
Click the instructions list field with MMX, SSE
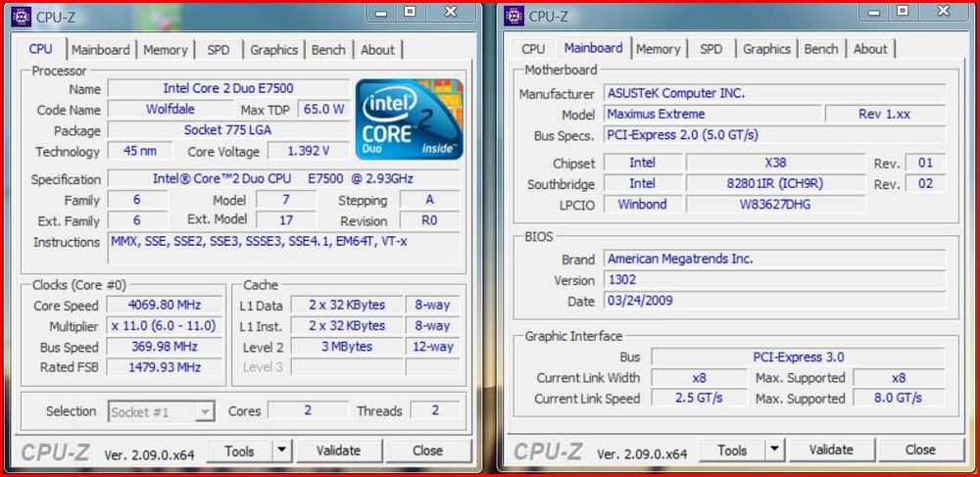coord(283,249)
